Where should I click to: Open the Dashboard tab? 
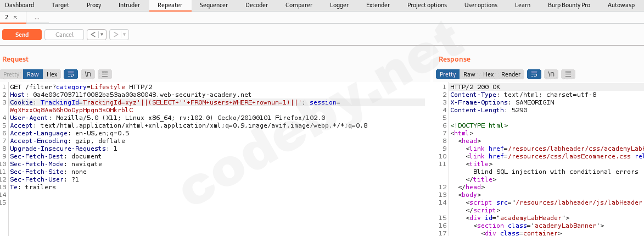click(x=20, y=6)
